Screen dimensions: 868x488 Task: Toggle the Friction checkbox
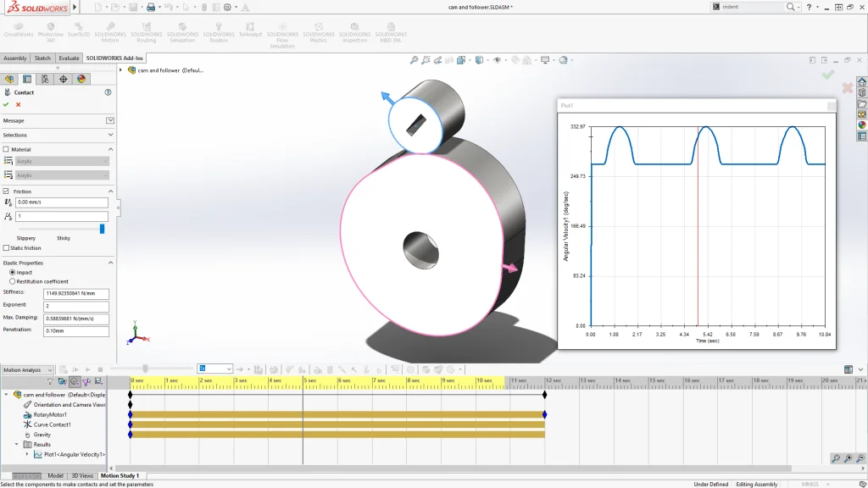pos(6,191)
